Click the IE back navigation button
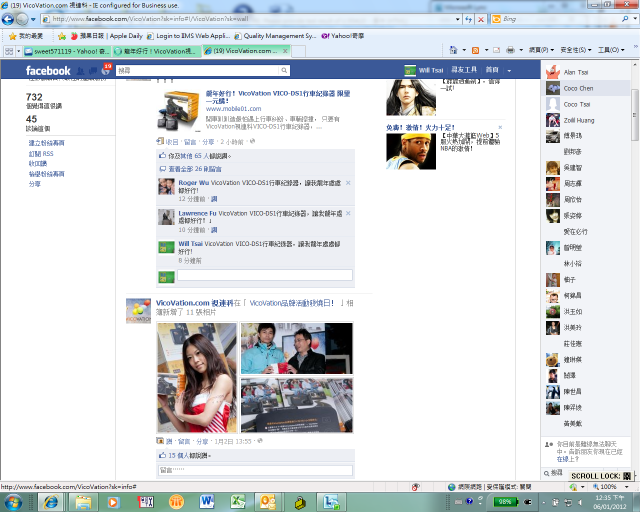The height and width of the screenshot is (512, 640). 7,19
